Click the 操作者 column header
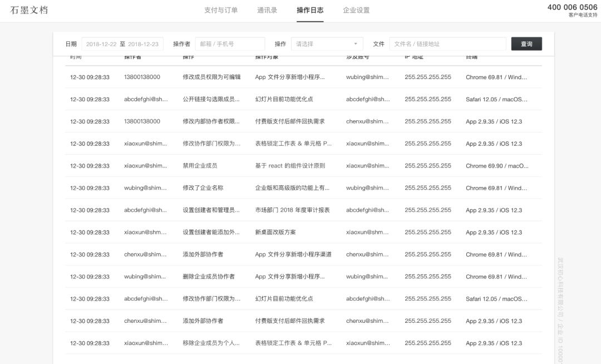 coord(131,56)
